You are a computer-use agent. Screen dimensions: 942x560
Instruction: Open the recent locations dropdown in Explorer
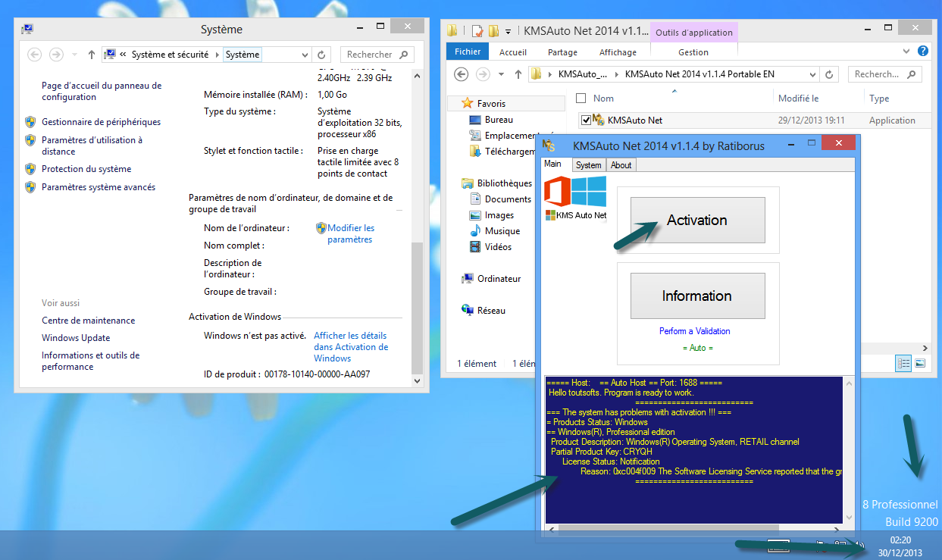click(x=502, y=74)
